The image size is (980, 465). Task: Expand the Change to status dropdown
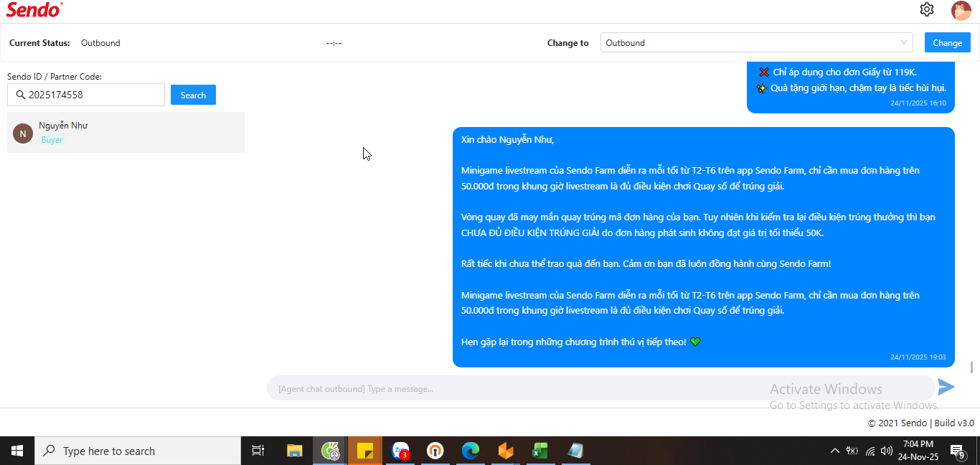tap(756, 42)
